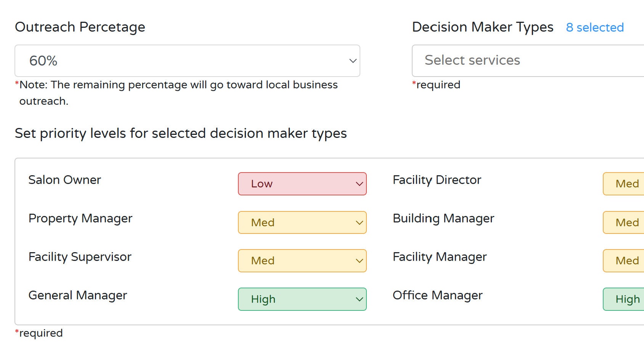Click the Salon Owner label
644x347 pixels.
point(65,180)
